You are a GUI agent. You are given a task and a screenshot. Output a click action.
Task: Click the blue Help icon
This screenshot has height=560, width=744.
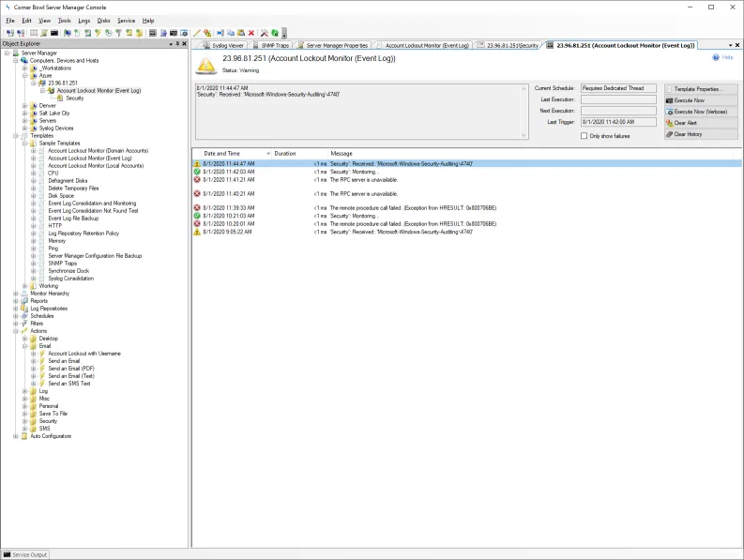[x=716, y=57]
